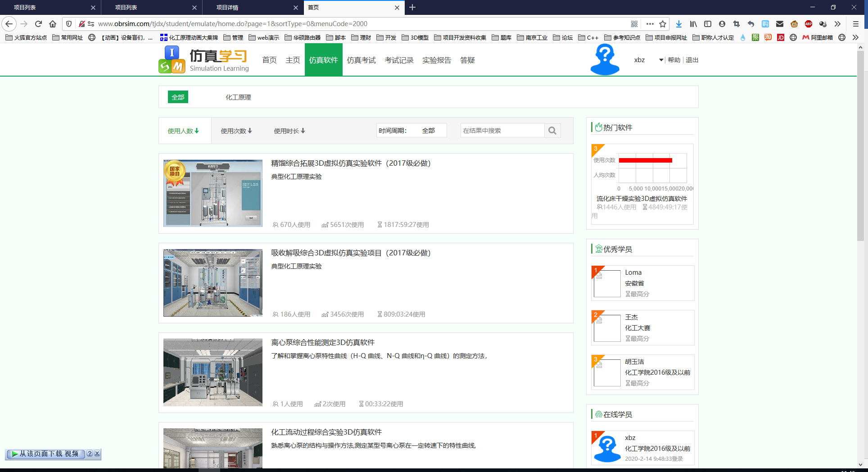Go back with the browser back arrow
Screen dimensions: 868x472
(x=9, y=24)
